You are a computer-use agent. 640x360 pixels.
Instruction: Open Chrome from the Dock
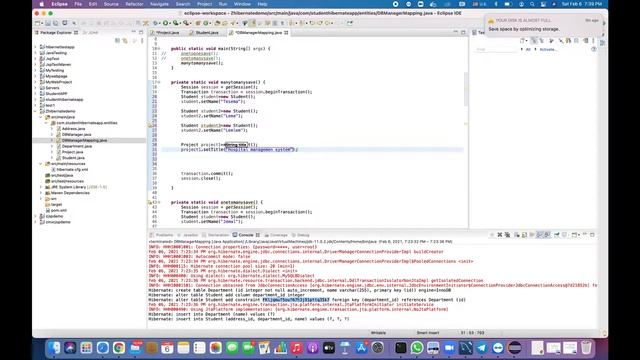(x=119, y=347)
